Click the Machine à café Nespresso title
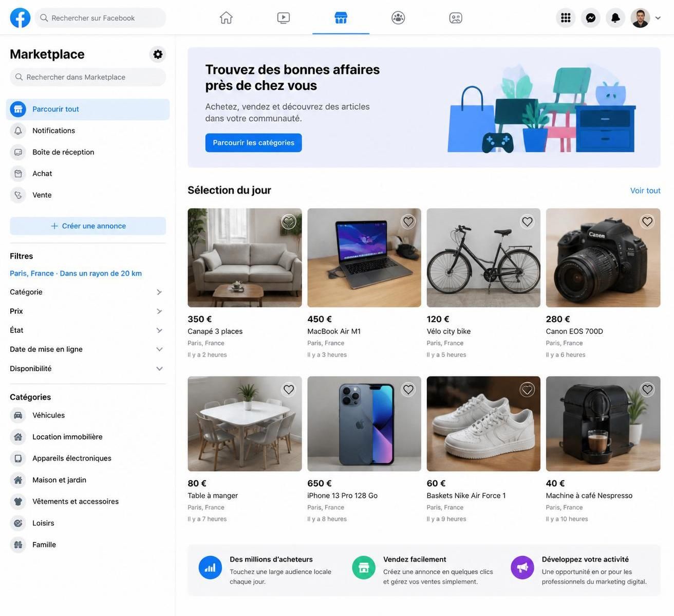 click(589, 496)
